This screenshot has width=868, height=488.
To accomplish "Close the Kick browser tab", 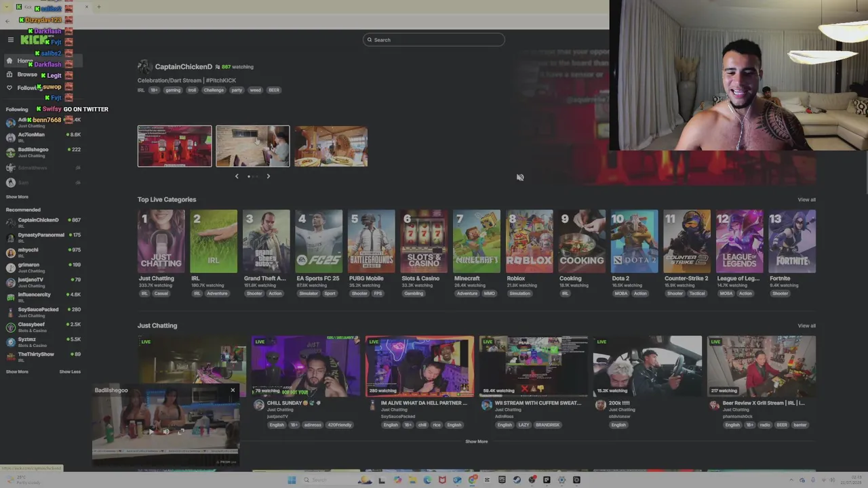I will click(87, 7).
